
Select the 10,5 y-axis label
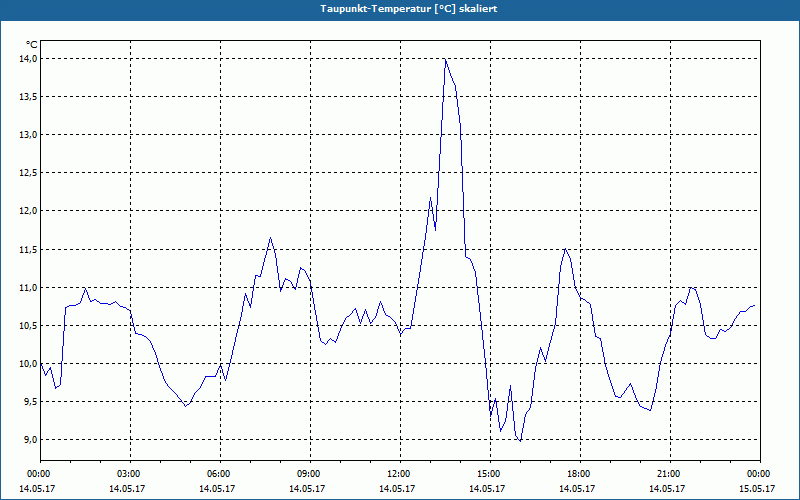click(29, 326)
